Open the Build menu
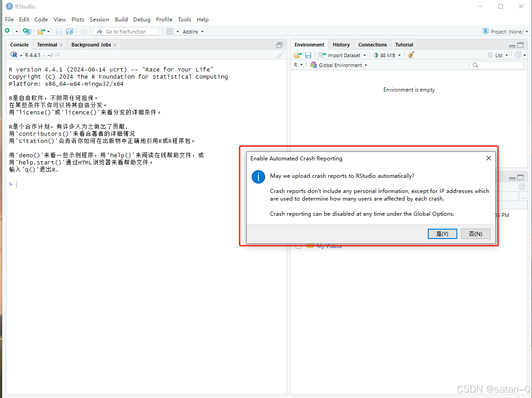The height and width of the screenshot is (398, 532). [121, 19]
